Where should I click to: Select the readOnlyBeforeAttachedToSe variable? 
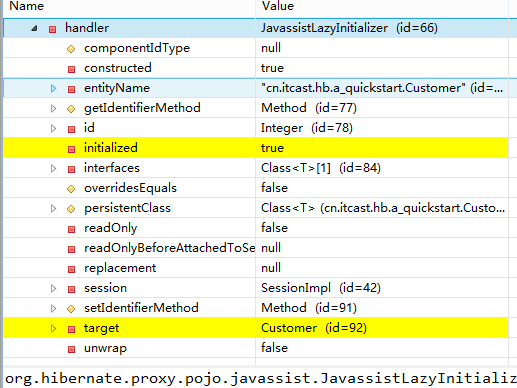coord(169,248)
